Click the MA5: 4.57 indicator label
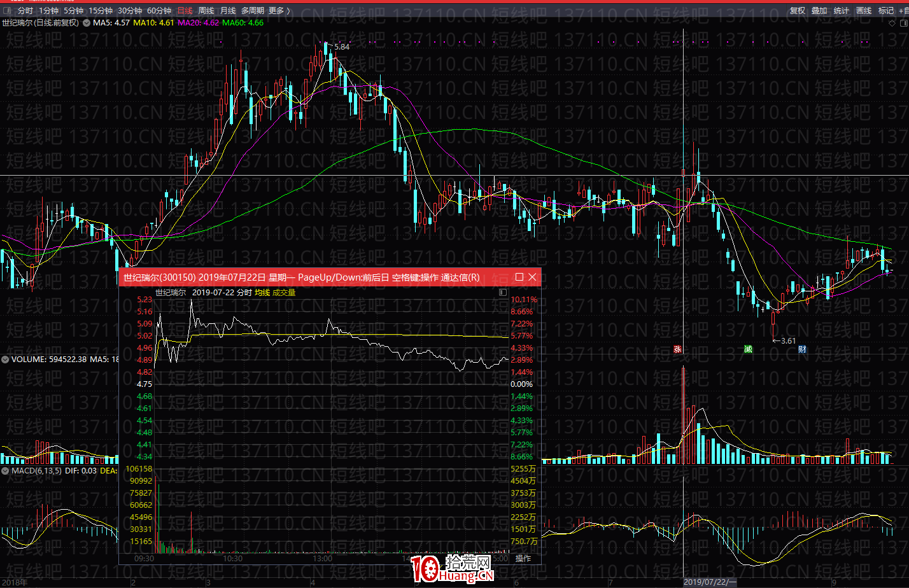This screenshot has width=909, height=588. [x=111, y=23]
